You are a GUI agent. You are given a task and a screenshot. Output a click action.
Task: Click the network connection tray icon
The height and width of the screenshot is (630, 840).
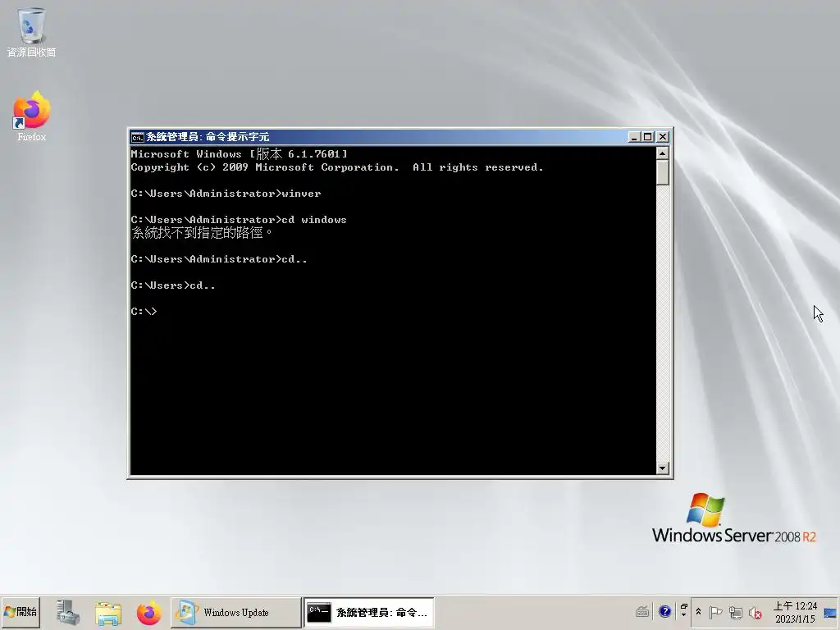(736, 612)
